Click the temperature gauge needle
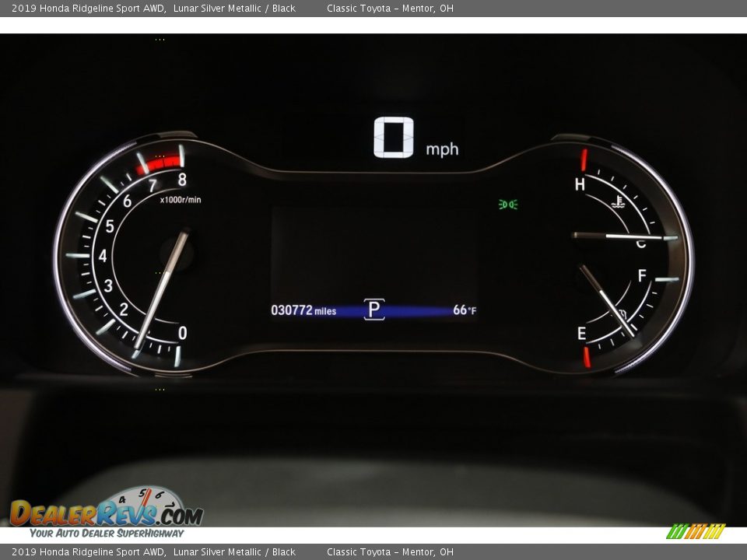 [x=619, y=236]
